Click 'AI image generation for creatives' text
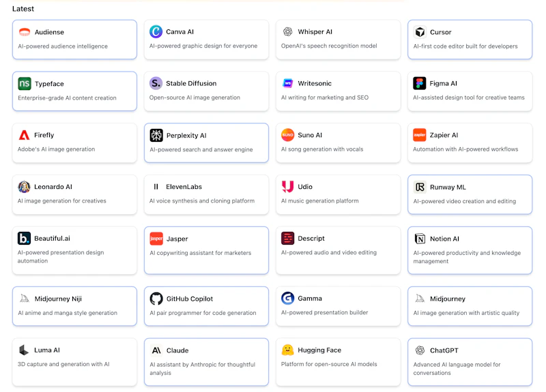The width and height of the screenshot is (546, 392). pos(62,200)
